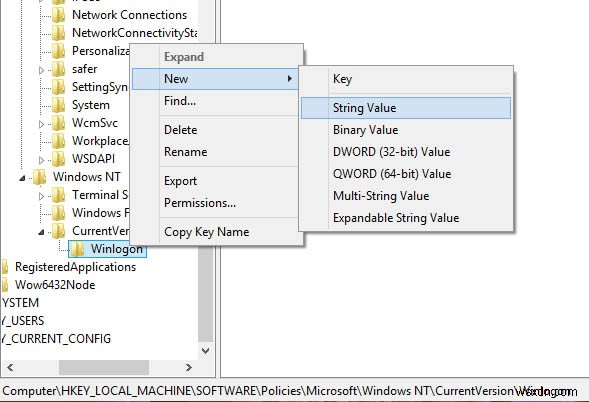Select the Network Connections key label
589x402 pixels.
[x=130, y=15]
